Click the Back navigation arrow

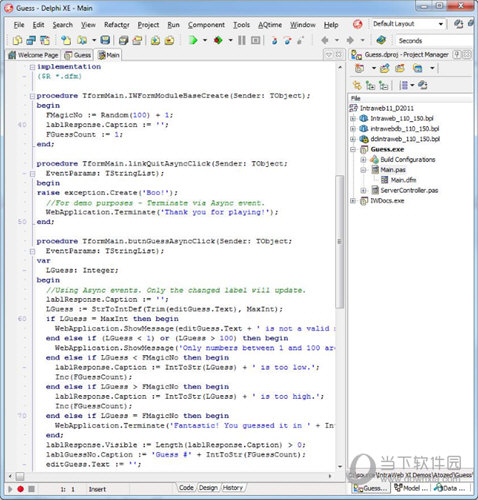pos(324,40)
